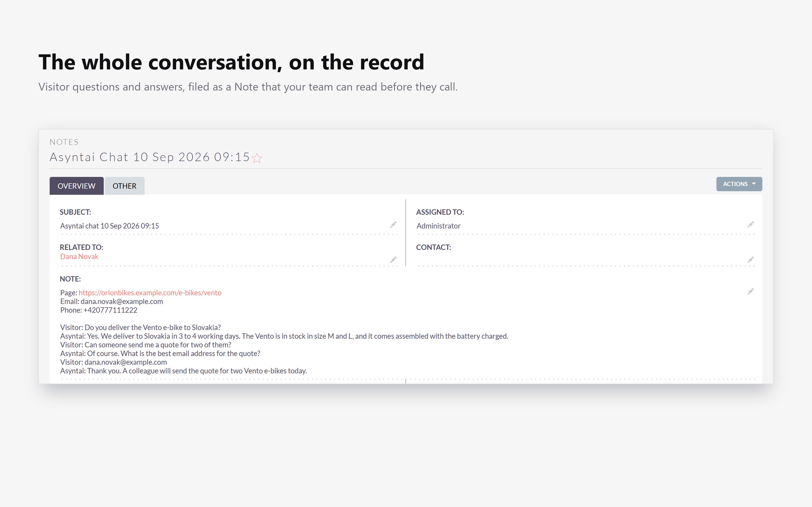Click the line 'Visitor: dana.novak@example.com'
Image resolution: width=812 pixels, height=507 pixels.
[114, 362]
